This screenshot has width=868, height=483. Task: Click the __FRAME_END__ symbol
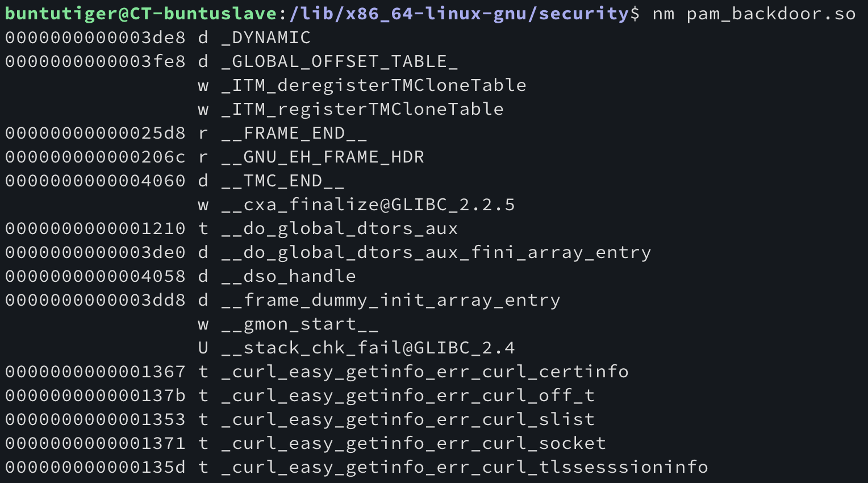coord(294,133)
